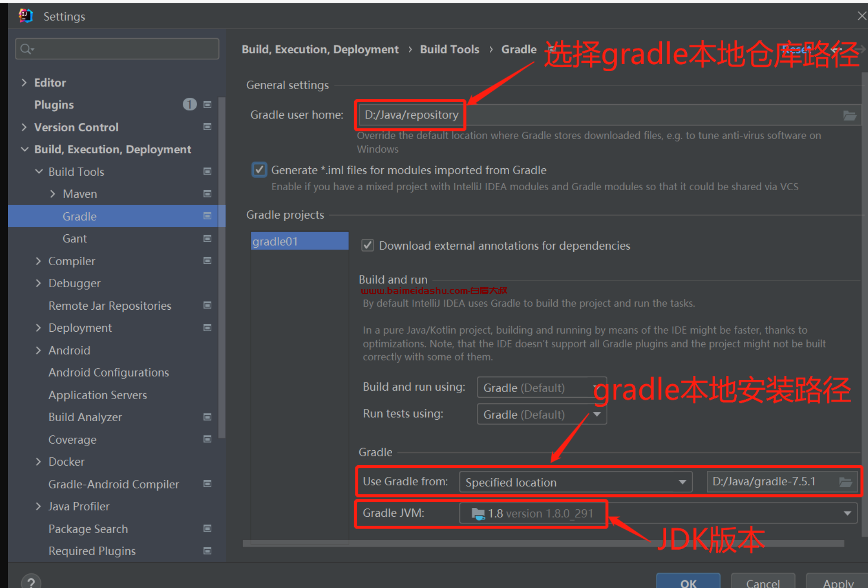Click the horizontal scrollbar below Gradle settings
The height and width of the screenshot is (588, 868).
pyautogui.click(x=543, y=543)
